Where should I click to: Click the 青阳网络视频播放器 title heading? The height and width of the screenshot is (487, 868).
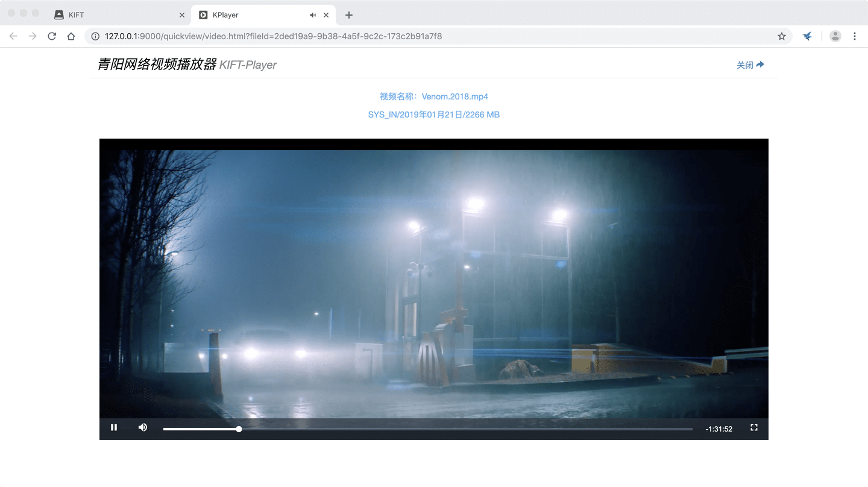[157, 64]
